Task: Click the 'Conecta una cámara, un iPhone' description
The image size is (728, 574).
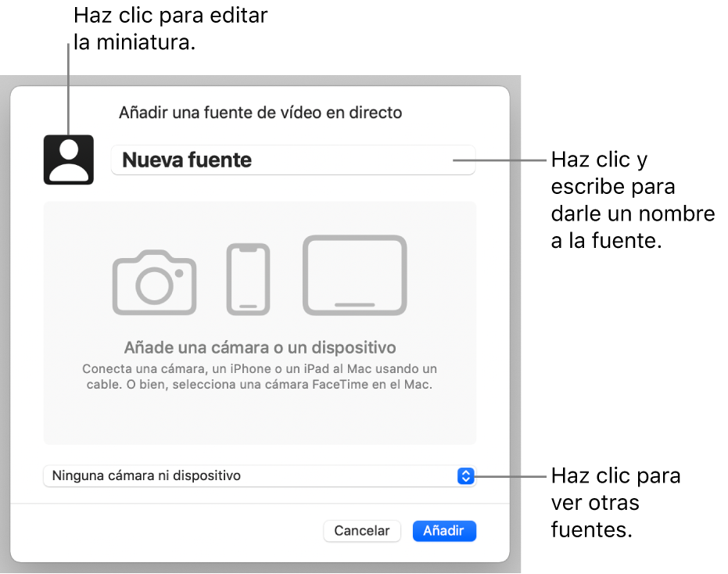Action: tap(260, 377)
